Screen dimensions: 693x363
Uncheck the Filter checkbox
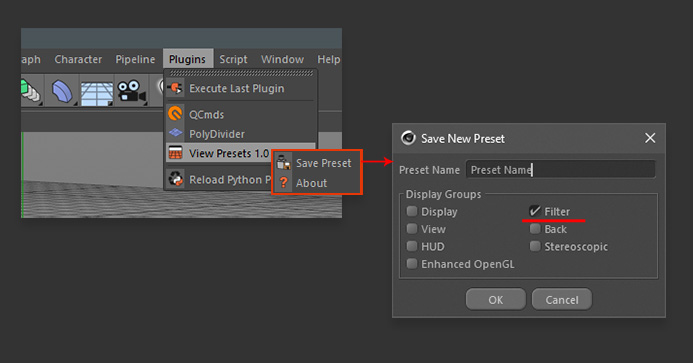[x=535, y=211]
